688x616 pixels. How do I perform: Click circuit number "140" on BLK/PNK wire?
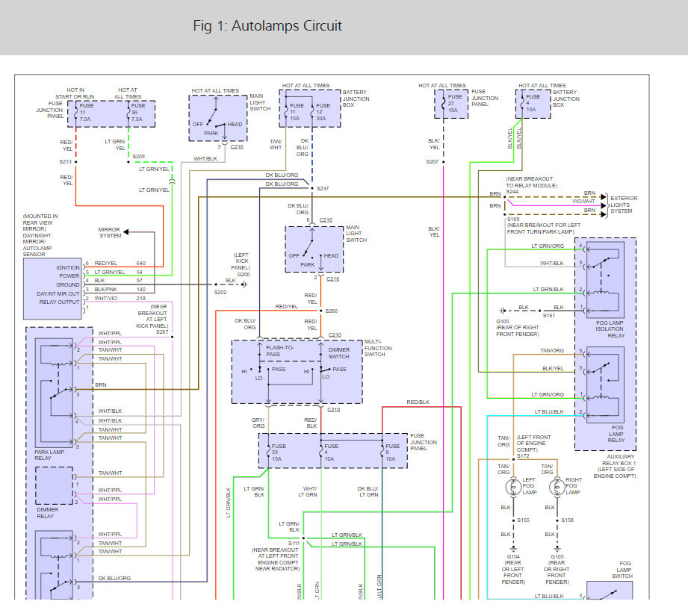141,290
